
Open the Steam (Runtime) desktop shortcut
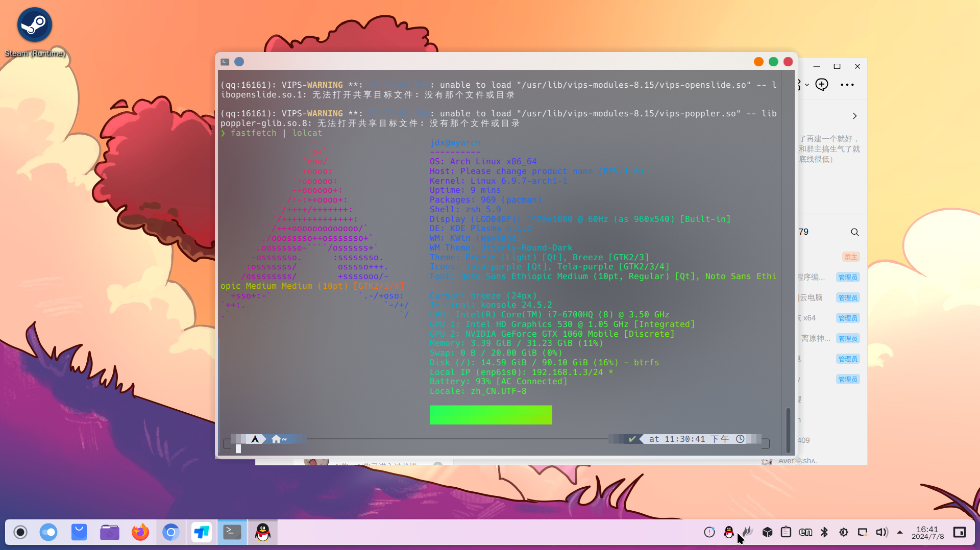tap(35, 32)
